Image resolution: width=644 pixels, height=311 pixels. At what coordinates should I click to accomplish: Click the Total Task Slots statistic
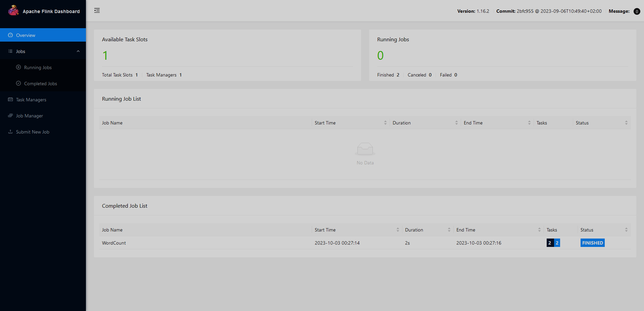120,75
